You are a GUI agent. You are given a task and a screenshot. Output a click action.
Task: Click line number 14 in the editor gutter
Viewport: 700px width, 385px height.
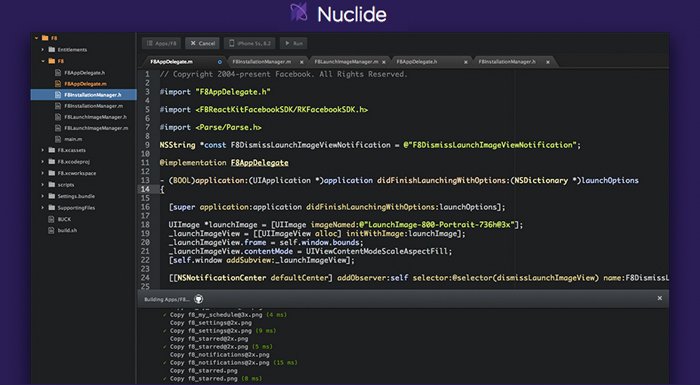point(145,189)
